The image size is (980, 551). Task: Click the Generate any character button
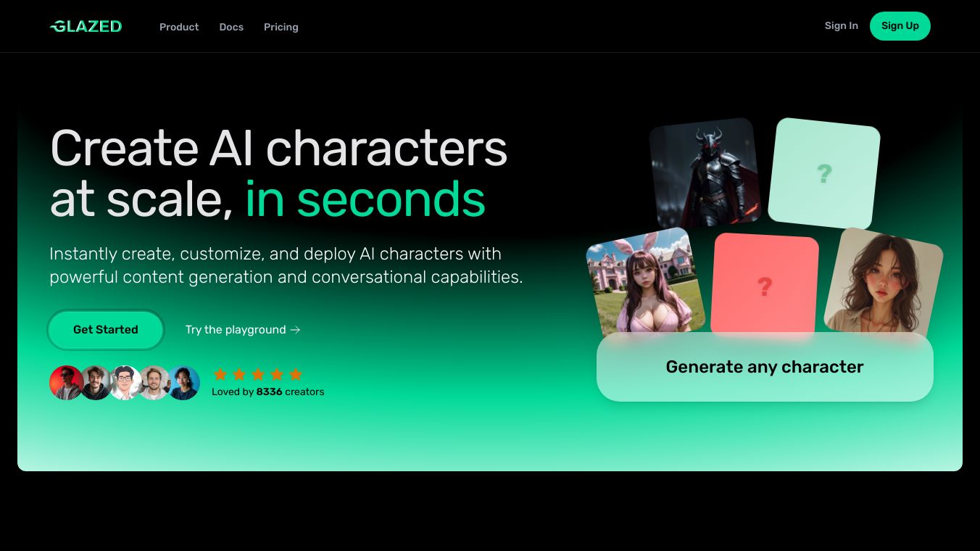(x=765, y=367)
